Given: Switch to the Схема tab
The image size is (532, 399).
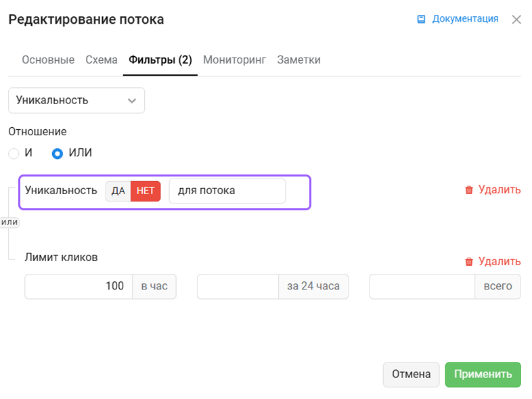Looking at the screenshot, I should [102, 60].
